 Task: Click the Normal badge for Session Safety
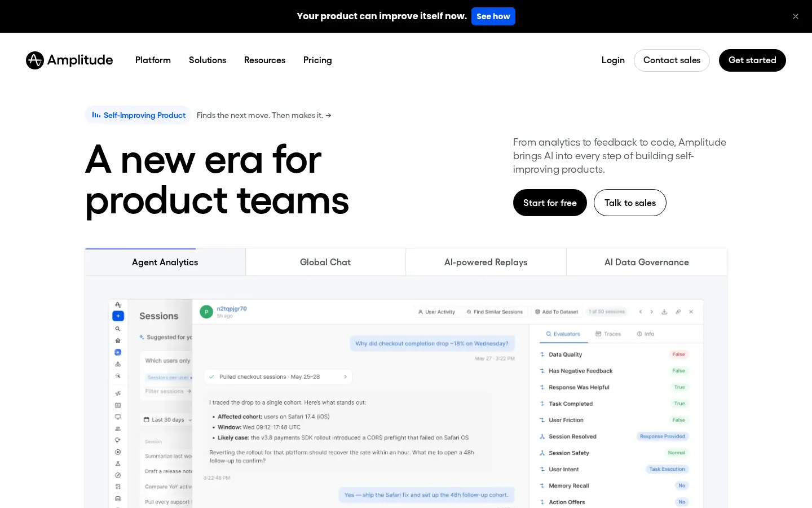point(677,453)
